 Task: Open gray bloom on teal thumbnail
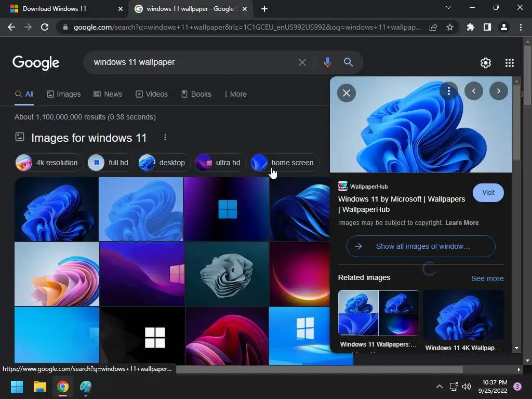(x=227, y=274)
